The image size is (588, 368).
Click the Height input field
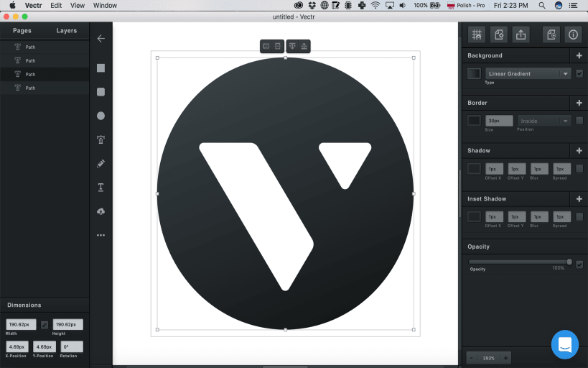(x=68, y=324)
